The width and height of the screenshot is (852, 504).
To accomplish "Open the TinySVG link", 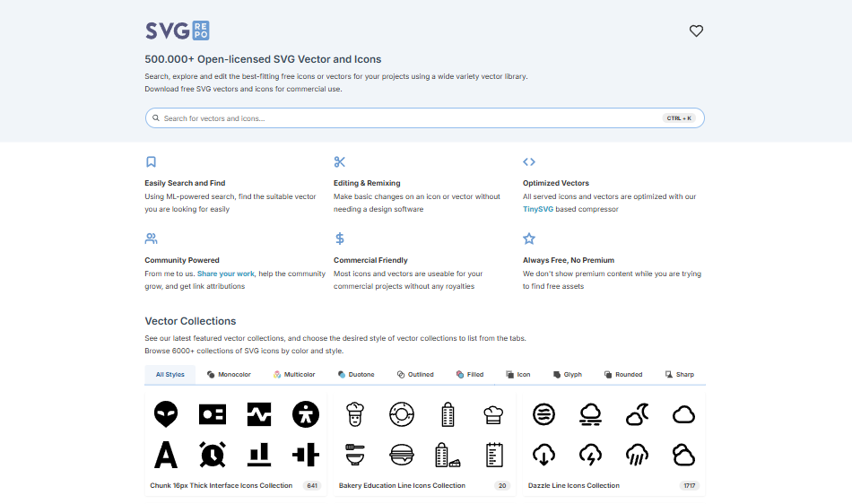I will 538,209.
